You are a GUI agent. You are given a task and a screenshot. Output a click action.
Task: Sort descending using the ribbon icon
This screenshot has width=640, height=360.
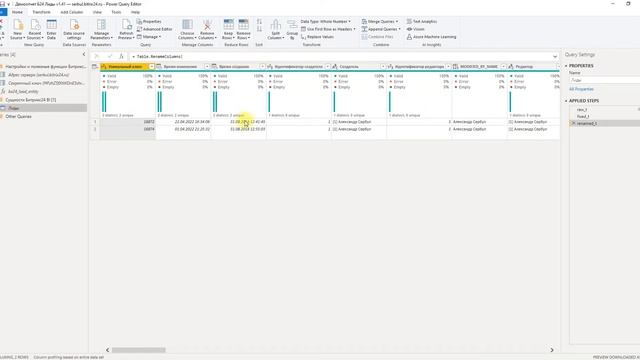coord(259,29)
